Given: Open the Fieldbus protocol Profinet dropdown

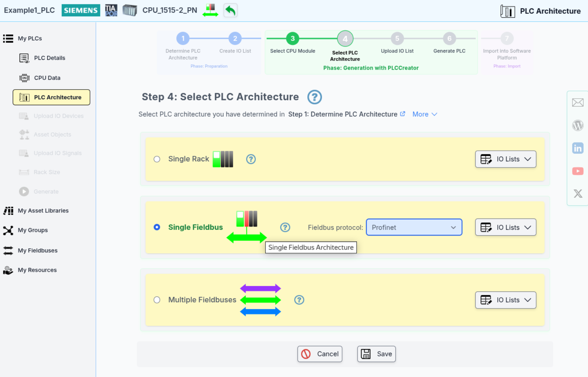Looking at the screenshot, I should pos(414,227).
